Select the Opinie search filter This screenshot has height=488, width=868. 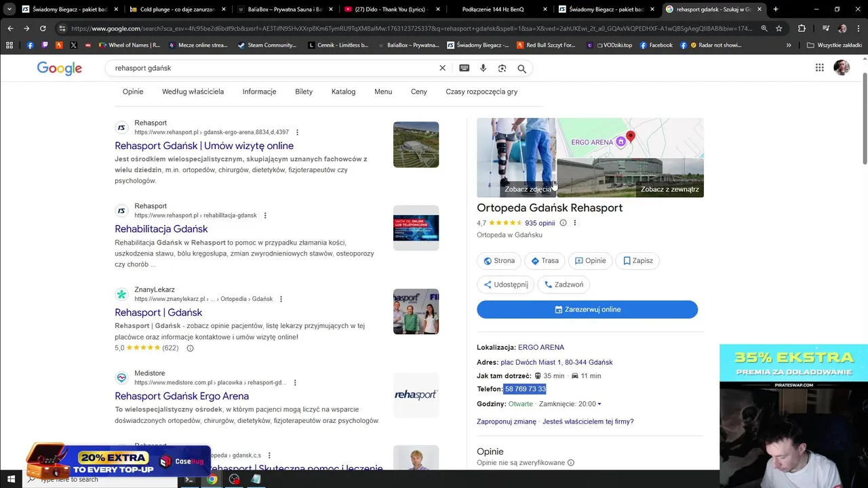[x=133, y=91]
